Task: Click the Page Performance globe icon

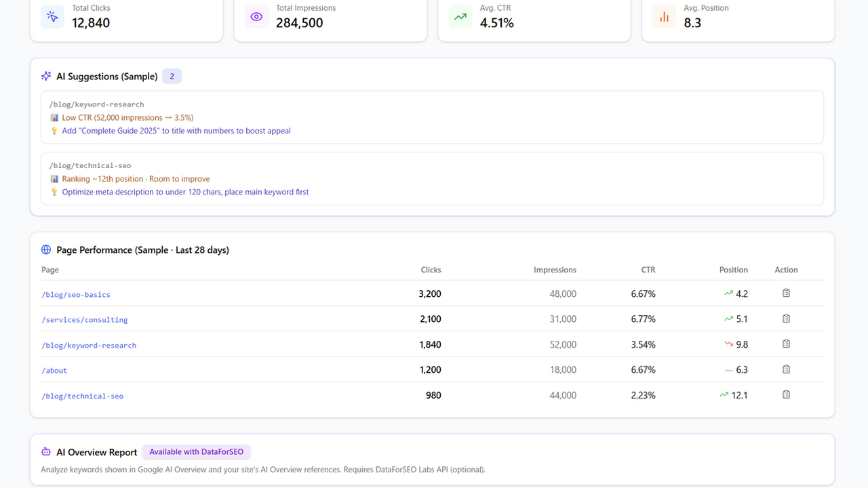Action: click(x=46, y=250)
